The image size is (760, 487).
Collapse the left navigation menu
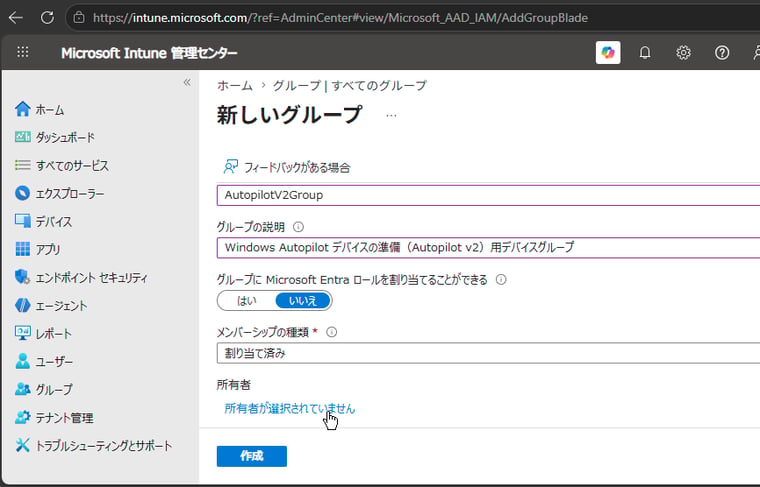point(187,82)
